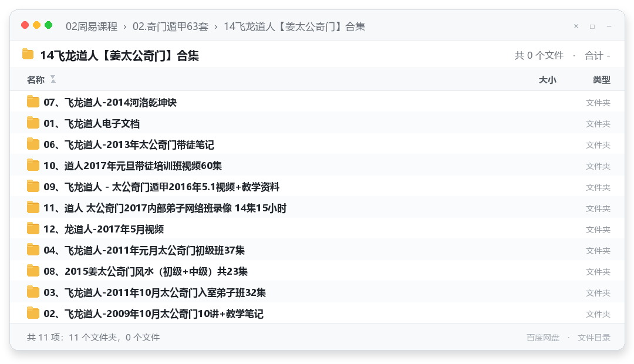Image resolution: width=634 pixels, height=364 pixels.
Task: Click folder icon of 07、飞龙道人-2014河洛乾坤诀
Action: (33, 102)
